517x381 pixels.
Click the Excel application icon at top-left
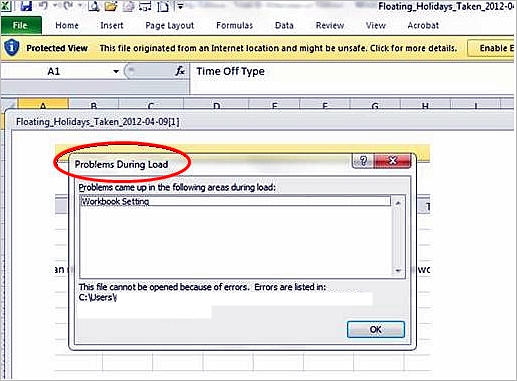(x=6, y=6)
